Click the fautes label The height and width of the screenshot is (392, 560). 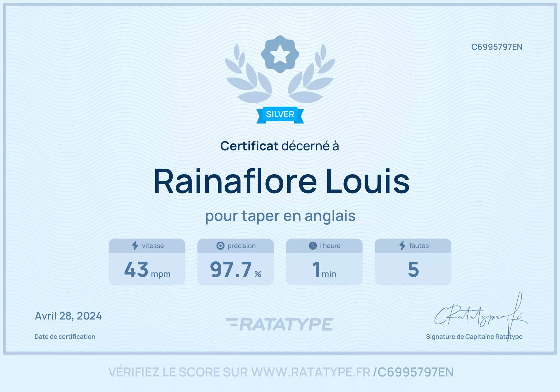tap(419, 246)
